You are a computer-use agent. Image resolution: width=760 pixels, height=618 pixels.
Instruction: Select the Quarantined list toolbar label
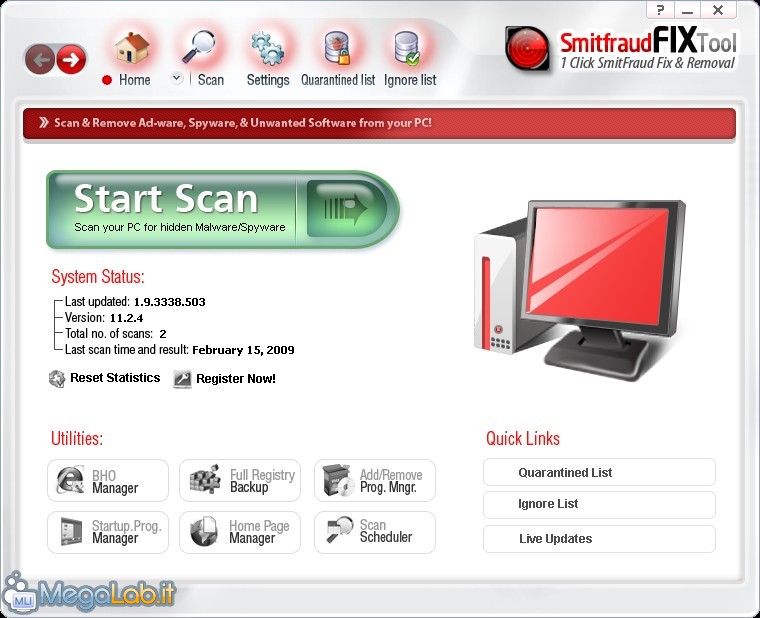[x=338, y=80]
